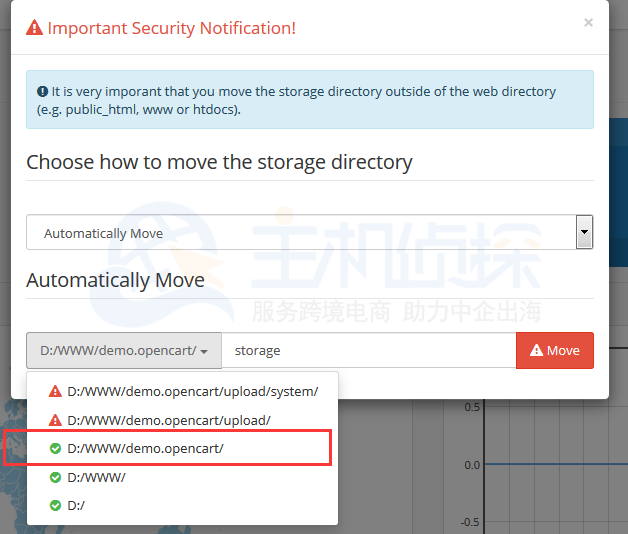This screenshot has width=628, height=534.
Task: Choose D:/WWW/ from the directory list
Action: click(x=96, y=477)
